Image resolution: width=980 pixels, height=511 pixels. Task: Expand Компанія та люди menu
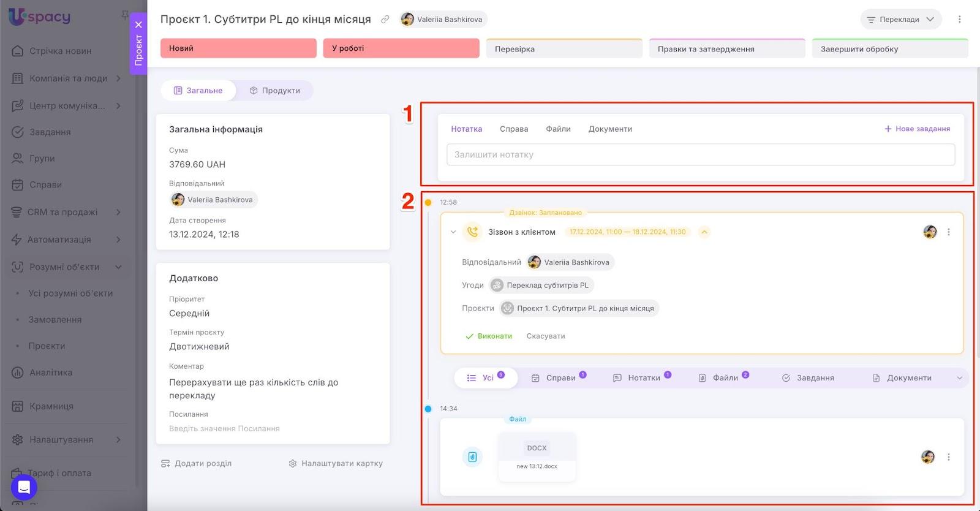pos(66,78)
